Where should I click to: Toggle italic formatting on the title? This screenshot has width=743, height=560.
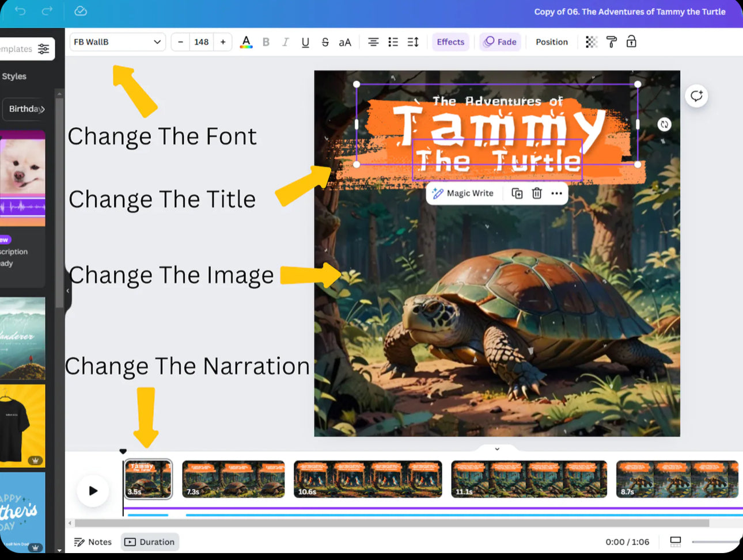click(285, 41)
